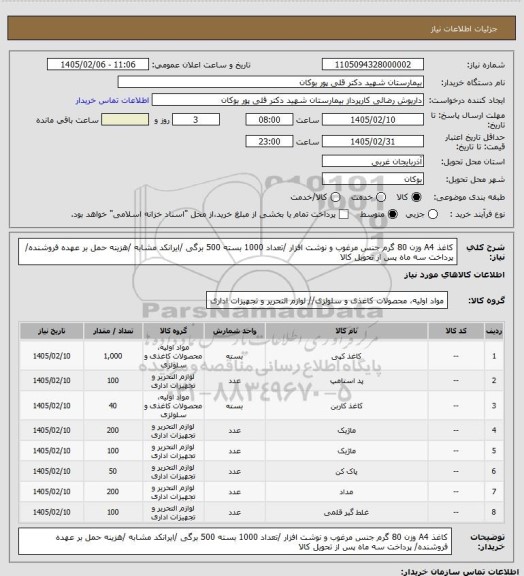Click the quantity 50 cell
Image resolution: width=524 pixels, height=576 pixels.
click(113, 471)
